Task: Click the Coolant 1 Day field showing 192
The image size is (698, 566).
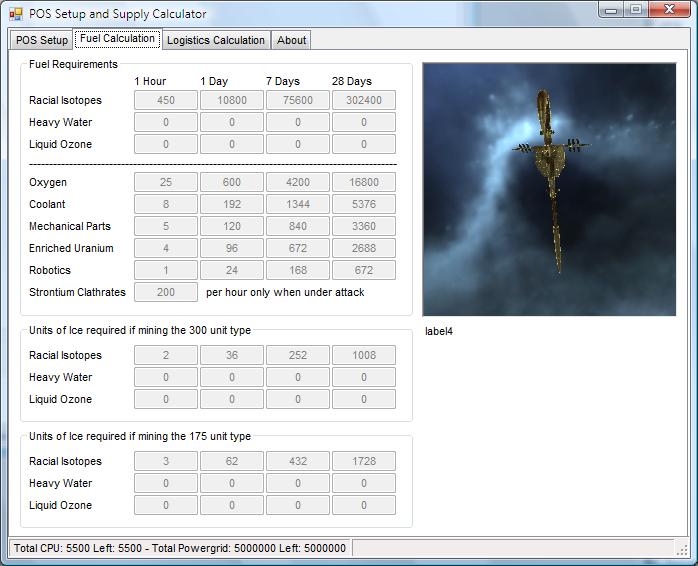Action: 231,204
